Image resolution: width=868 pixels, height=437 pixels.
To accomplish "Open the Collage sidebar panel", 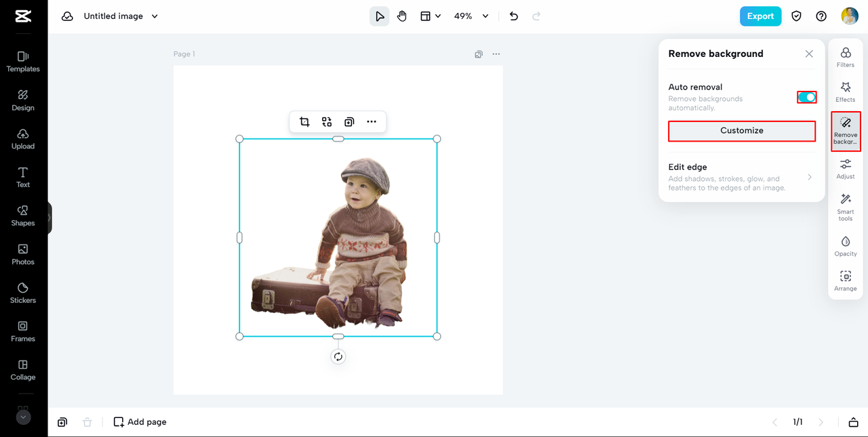I will 23,371.
